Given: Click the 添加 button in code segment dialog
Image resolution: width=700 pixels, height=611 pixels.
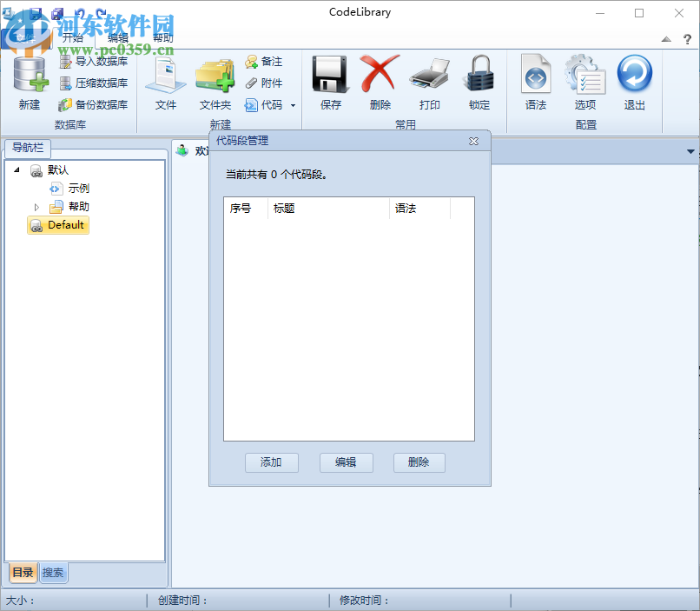Looking at the screenshot, I should click(271, 462).
